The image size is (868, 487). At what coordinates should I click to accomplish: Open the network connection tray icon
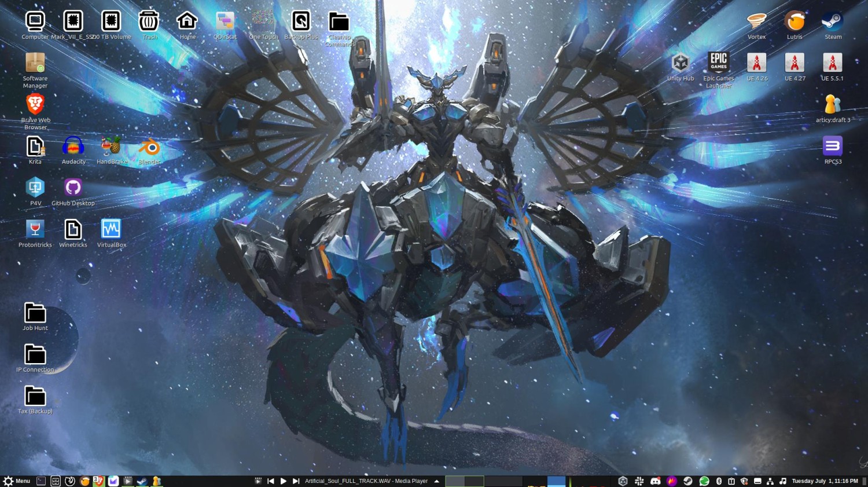[x=770, y=481]
